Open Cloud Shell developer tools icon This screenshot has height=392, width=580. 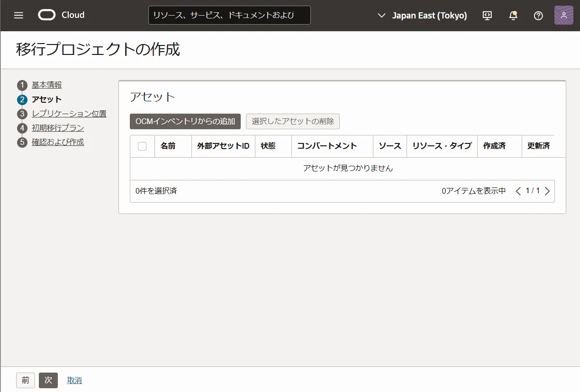(x=487, y=16)
